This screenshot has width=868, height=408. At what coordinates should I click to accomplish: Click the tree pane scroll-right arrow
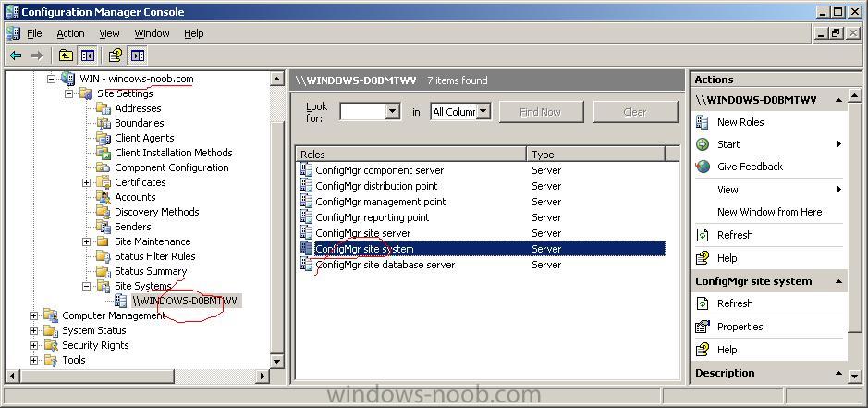pos(263,376)
